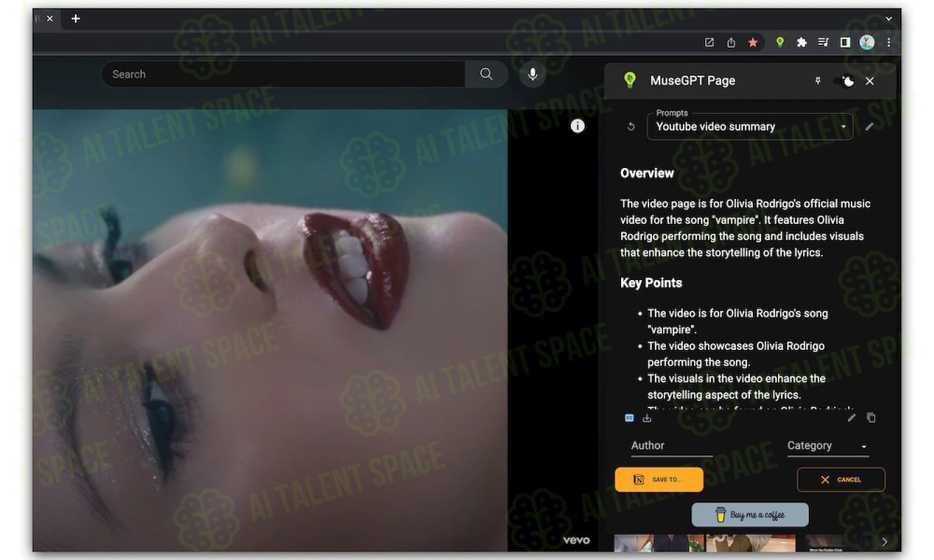This screenshot has height=560, width=934.
Task: Click the red bookmark star icon
Action: coord(753,42)
